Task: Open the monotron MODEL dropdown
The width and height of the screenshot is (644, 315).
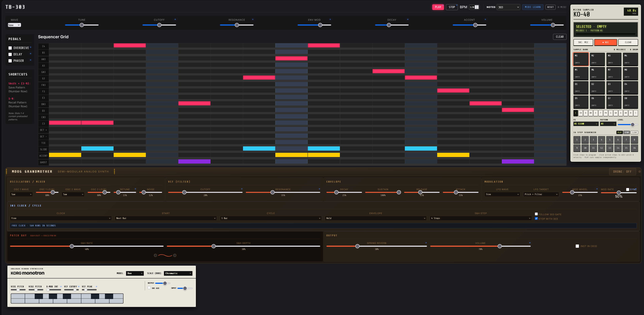Action: tap(135, 273)
